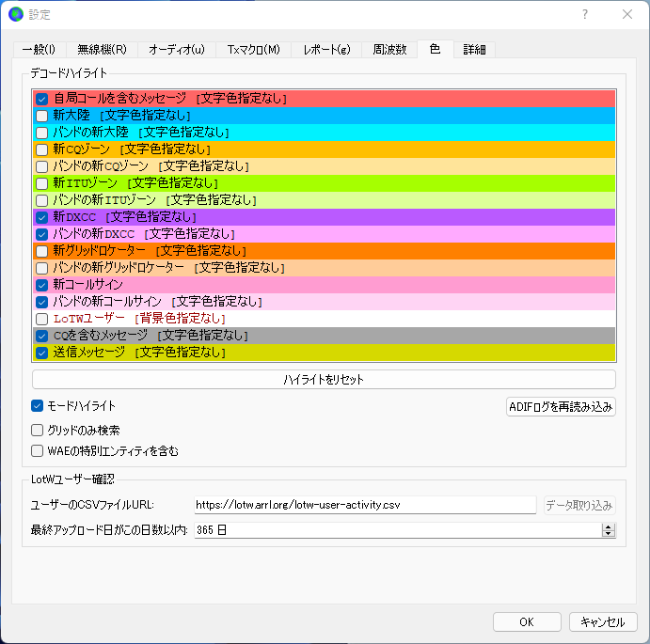Screen dimensions: 650x644
Task: Click the pink 新コールサイン row
Action: click(325, 285)
